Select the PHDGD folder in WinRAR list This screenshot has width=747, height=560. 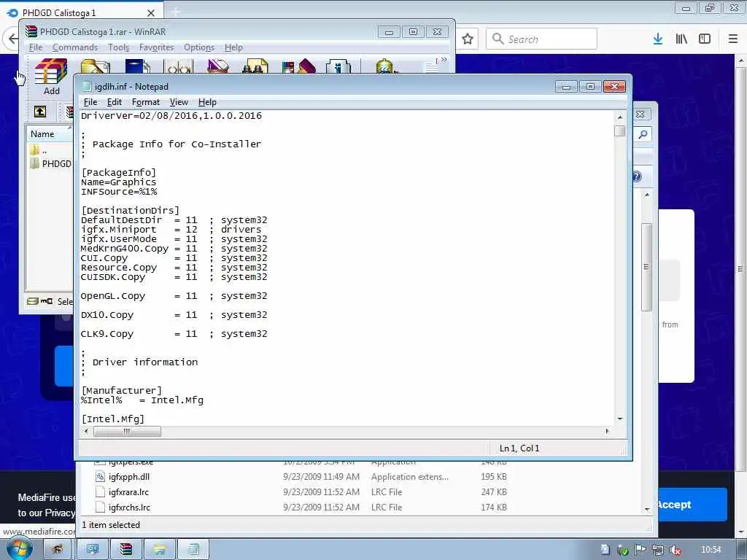[x=50, y=164]
